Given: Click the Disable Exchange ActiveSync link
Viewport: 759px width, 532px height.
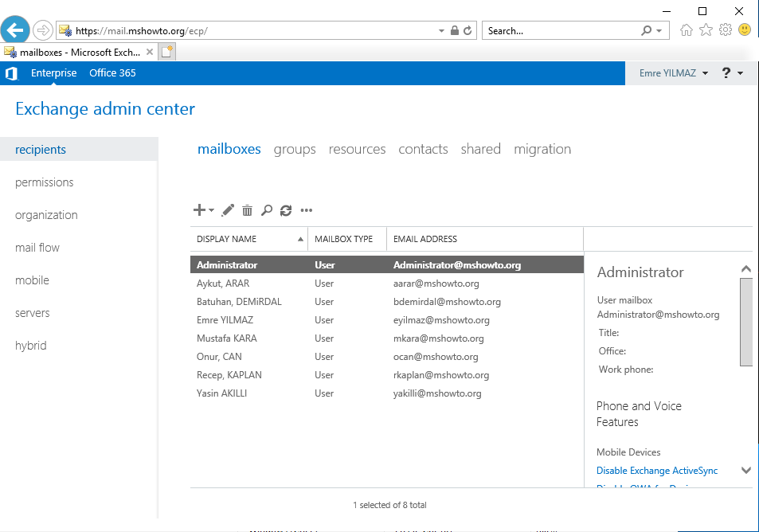Looking at the screenshot, I should click(657, 471).
